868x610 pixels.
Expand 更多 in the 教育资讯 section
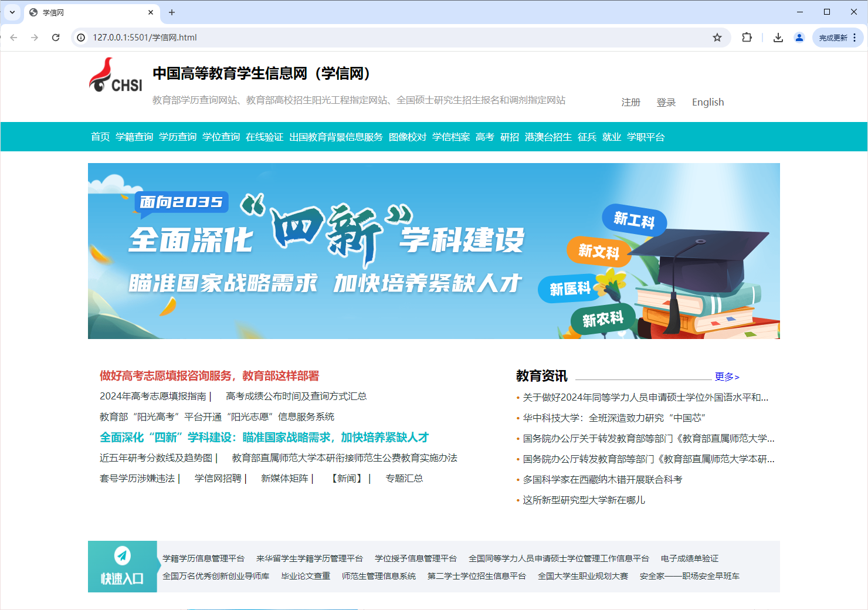click(x=727, y=377)
